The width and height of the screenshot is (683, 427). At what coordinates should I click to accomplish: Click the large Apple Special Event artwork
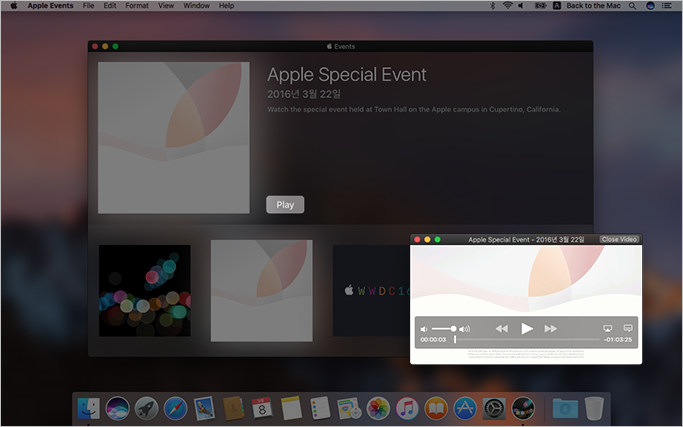click(173, 138)
